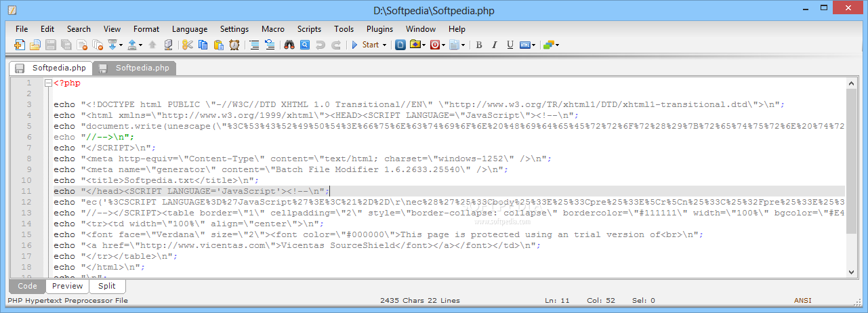The width and height of the screenshot is (868, 313).
Task: Click the Indent lines icon
Action: click(x=254, y=45)
